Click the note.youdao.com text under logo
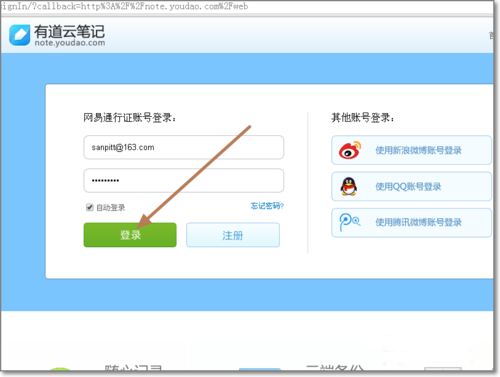500x377 pixels. (x=70, y=43)
